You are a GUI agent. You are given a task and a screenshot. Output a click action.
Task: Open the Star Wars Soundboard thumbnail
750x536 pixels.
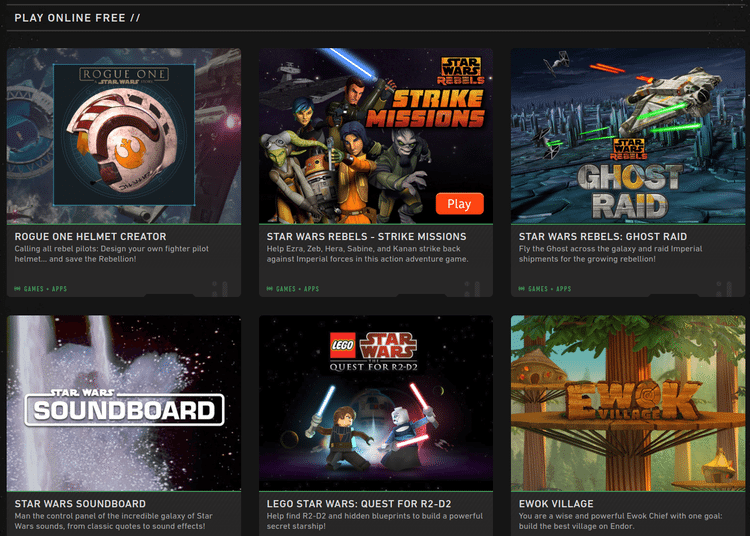(124, 403)
